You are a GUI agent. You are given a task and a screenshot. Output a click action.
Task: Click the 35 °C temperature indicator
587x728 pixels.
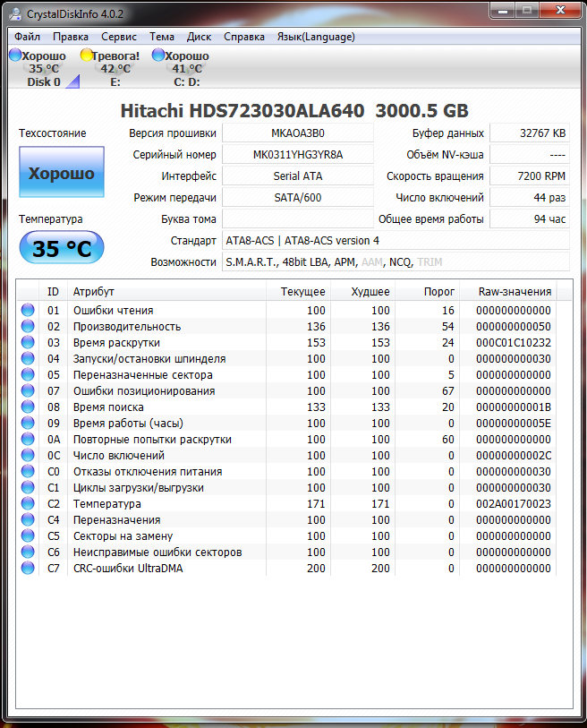(62, 248)
